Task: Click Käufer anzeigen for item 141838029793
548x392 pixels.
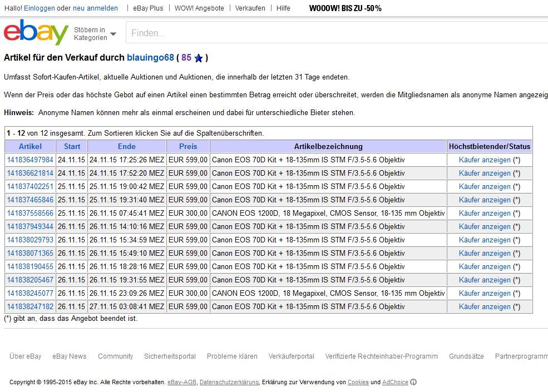Action: pyautogui.click(x=485, y=240)
